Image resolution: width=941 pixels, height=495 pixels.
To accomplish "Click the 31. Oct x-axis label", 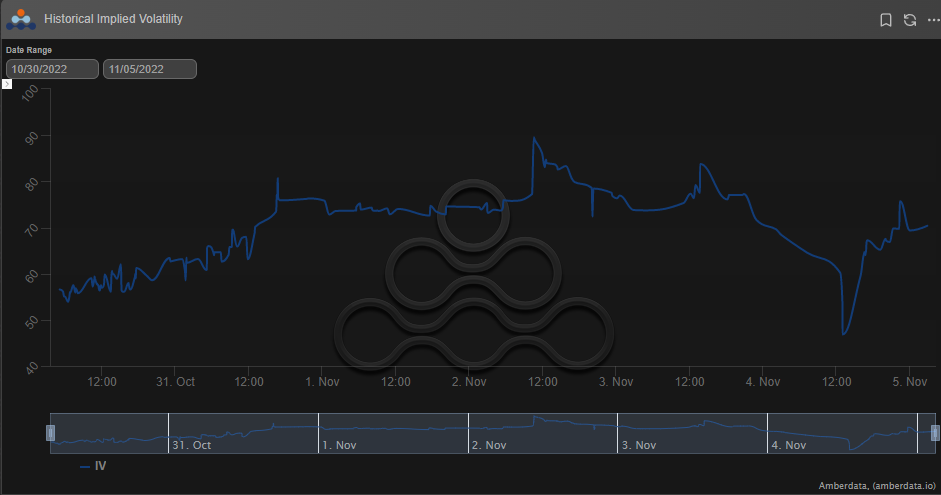I will click(175, 382).
